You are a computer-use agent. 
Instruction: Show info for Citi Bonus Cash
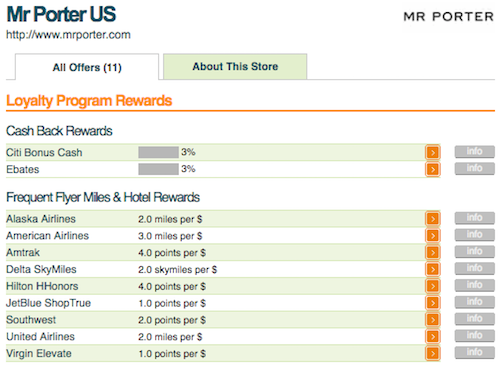[475, 152]
